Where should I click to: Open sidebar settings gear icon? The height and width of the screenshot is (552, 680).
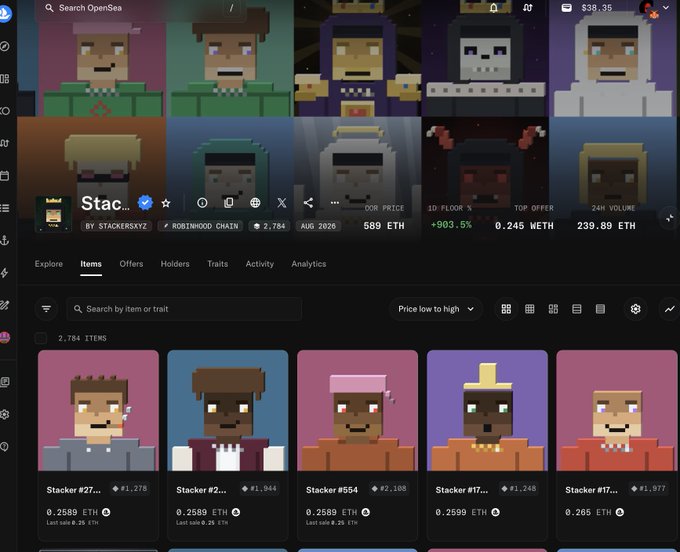pos(4,414)
